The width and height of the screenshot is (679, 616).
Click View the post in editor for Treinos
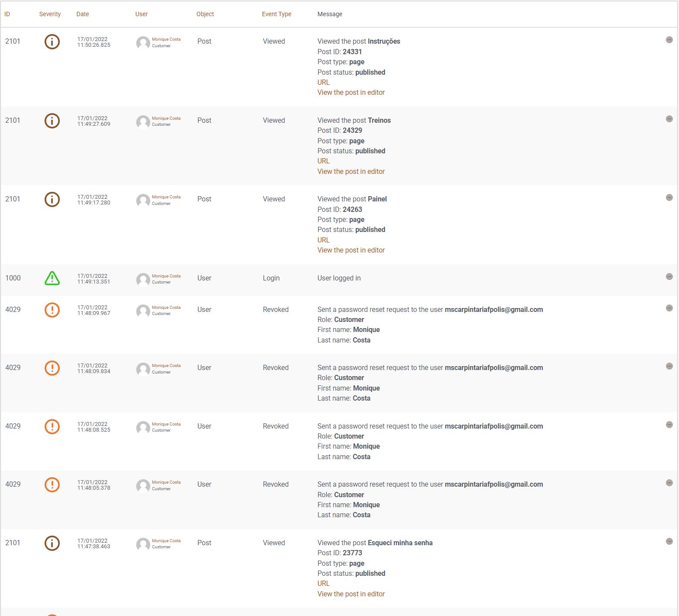[351, 171]
